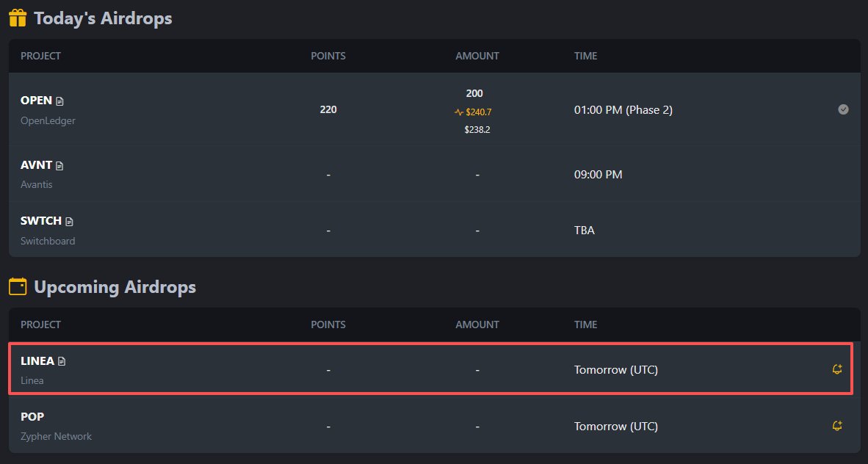The image size is (868, 464).
Task: Enable reminder bell for LINEA airdrop
Action: (x=837, y=369)
